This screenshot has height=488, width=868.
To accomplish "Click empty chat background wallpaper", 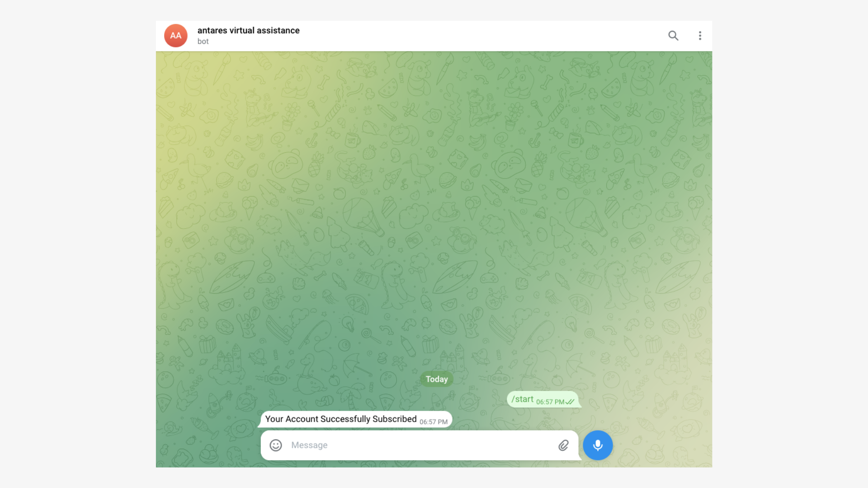I will (434, 203).
